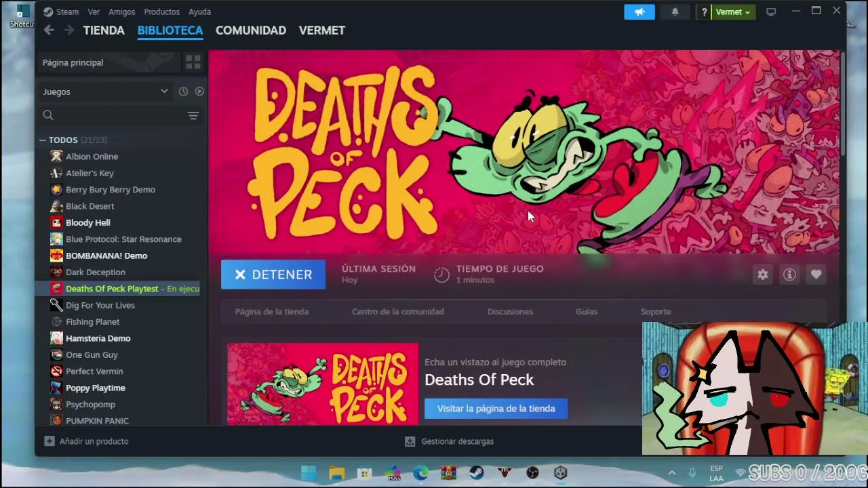This screenshot has width=868, height=488.
Task: Open the Steam announcements megaphone icon
Action: pyautogui.click(x=639, y=12)
